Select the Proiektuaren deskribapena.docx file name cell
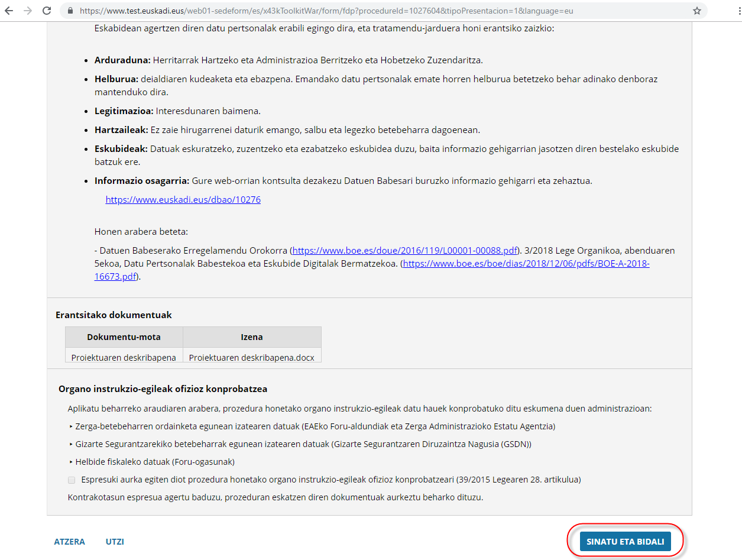The width and height of the screenshot is (742, 560). click(252, 357)
